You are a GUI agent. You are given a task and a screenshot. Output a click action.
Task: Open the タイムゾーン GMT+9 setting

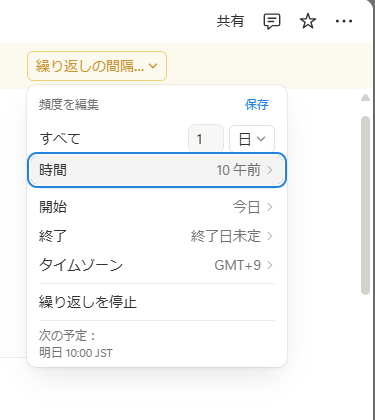[157, 265]
